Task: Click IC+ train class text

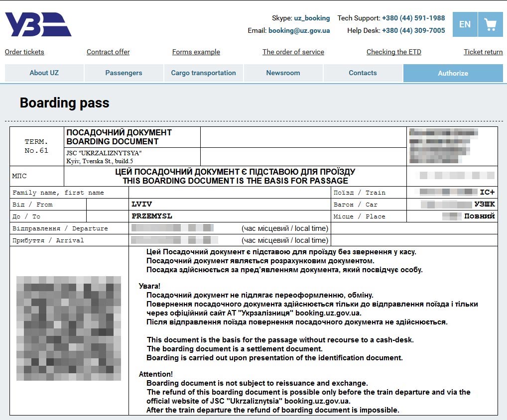Action: pyautogui.click(x=487, y=192)
